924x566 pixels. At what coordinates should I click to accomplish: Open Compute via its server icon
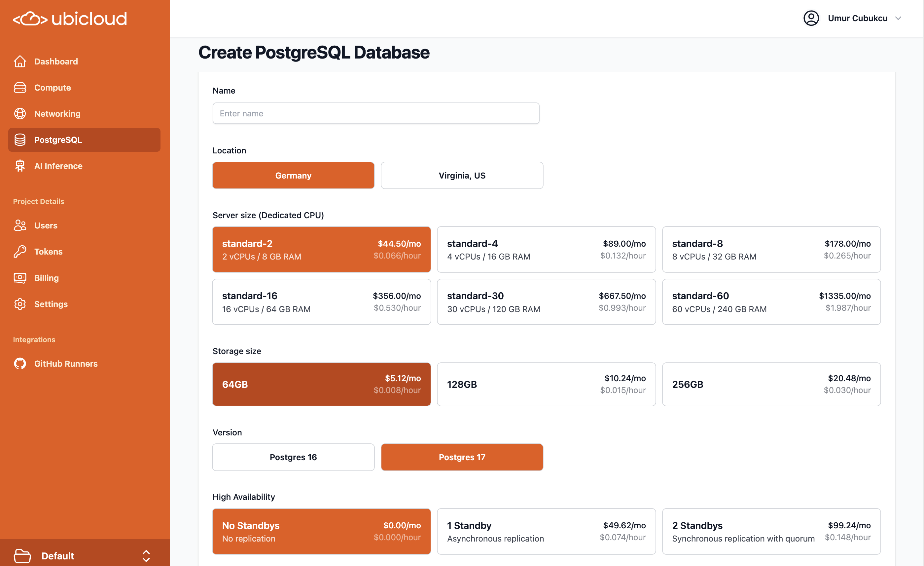pos(20,88)
